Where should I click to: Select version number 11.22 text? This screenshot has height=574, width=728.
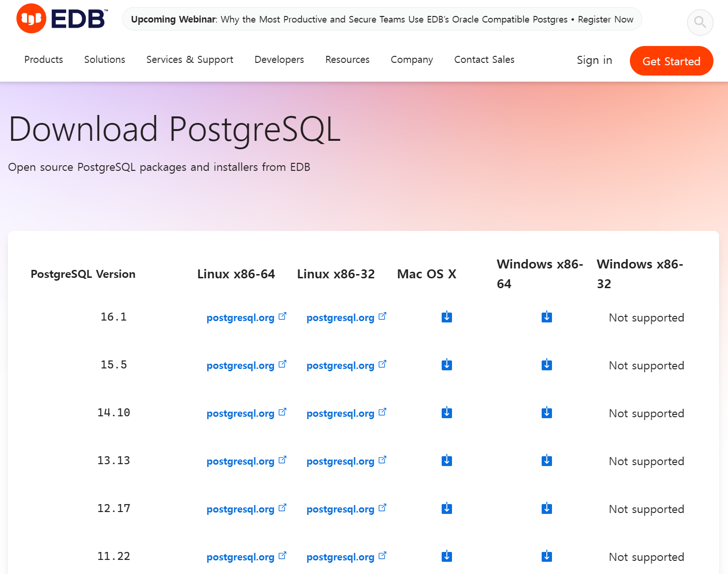coord(114,556)
